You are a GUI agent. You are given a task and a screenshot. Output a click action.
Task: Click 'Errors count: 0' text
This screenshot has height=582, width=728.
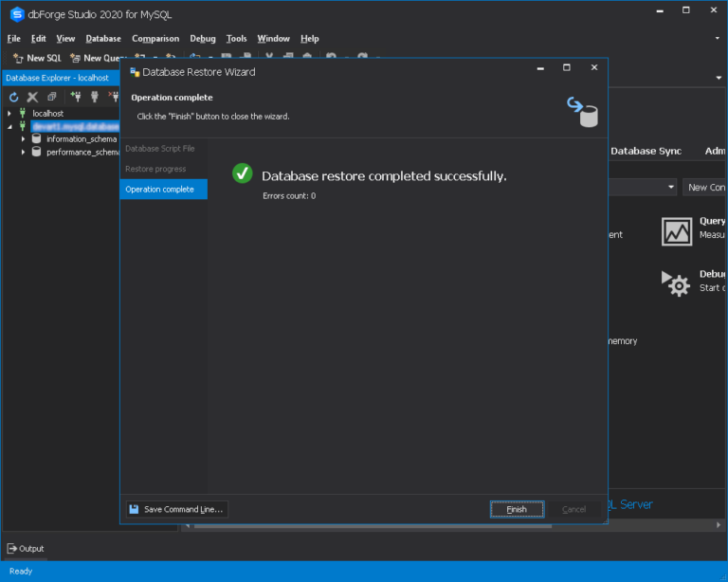click(289, 196)
